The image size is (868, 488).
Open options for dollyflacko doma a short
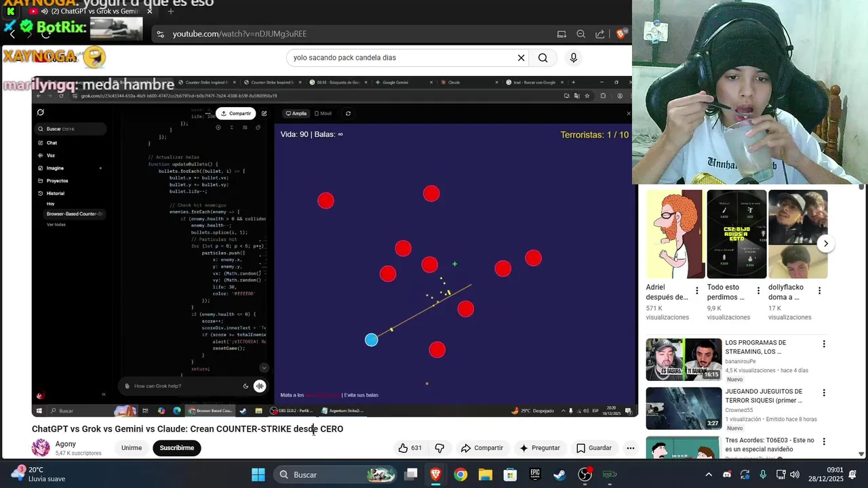click(x=819, y=291)
